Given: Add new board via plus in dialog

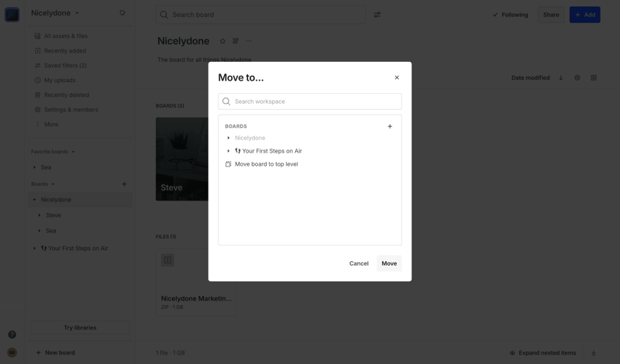Looking at the screenshot, I should pyautogui.click(x=390, y=126).
